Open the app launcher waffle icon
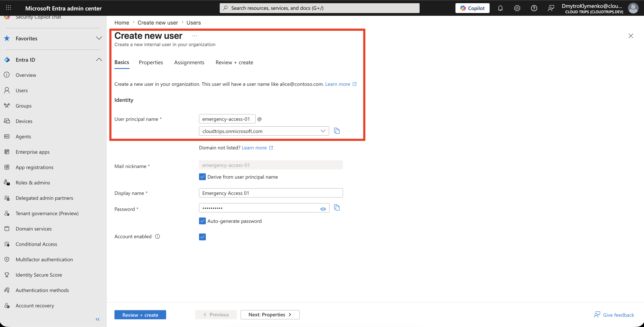The image size is (644, 327). (x=8, y=8)
